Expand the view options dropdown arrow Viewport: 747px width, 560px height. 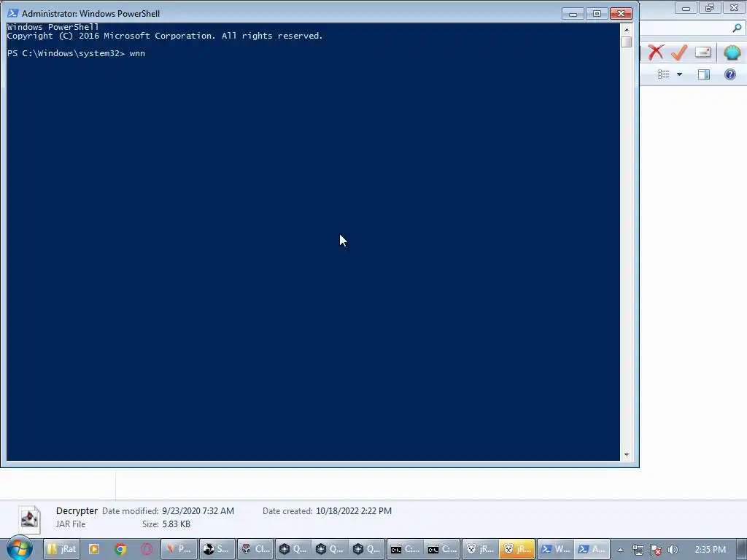(679, 74)
